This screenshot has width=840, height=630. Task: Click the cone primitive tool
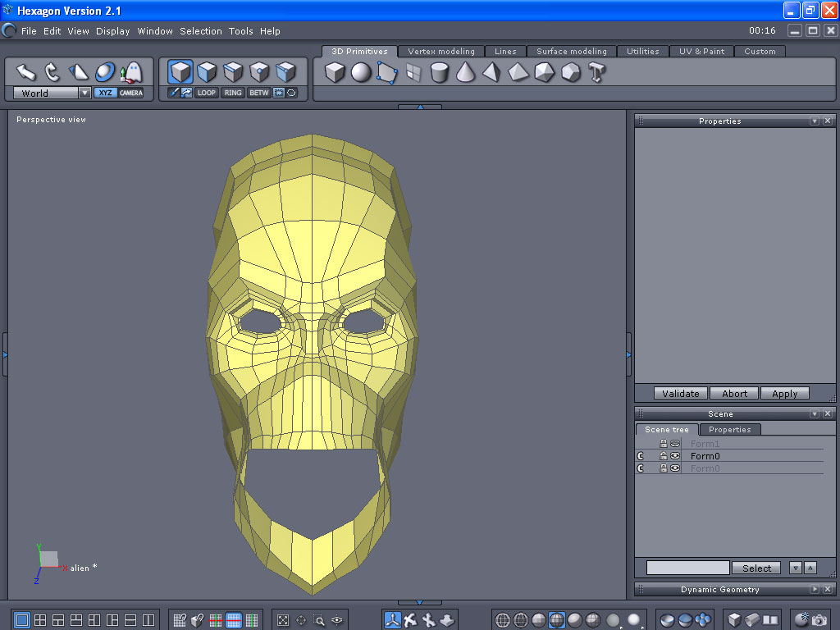(465, 73)
